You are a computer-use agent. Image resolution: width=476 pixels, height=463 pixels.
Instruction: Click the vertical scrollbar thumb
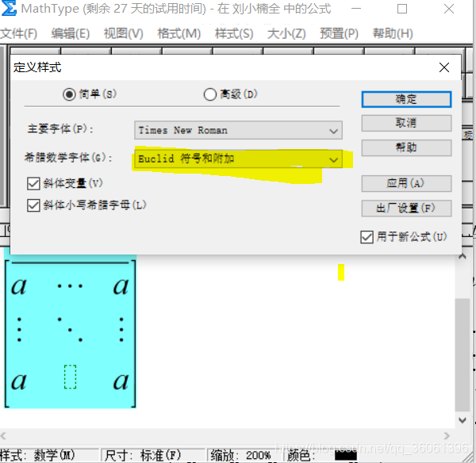pyautogui.click(x=463, y=354)
